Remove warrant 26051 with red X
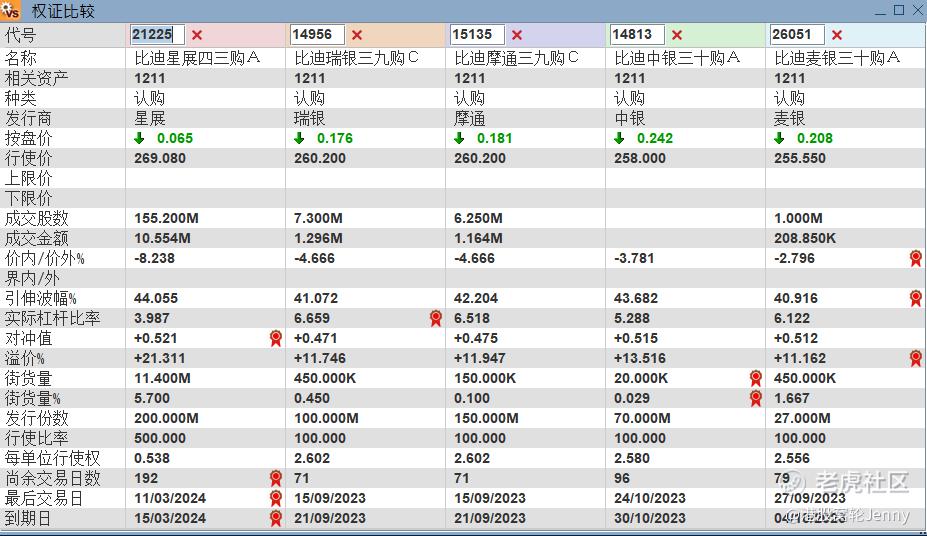 pos(837,35)
